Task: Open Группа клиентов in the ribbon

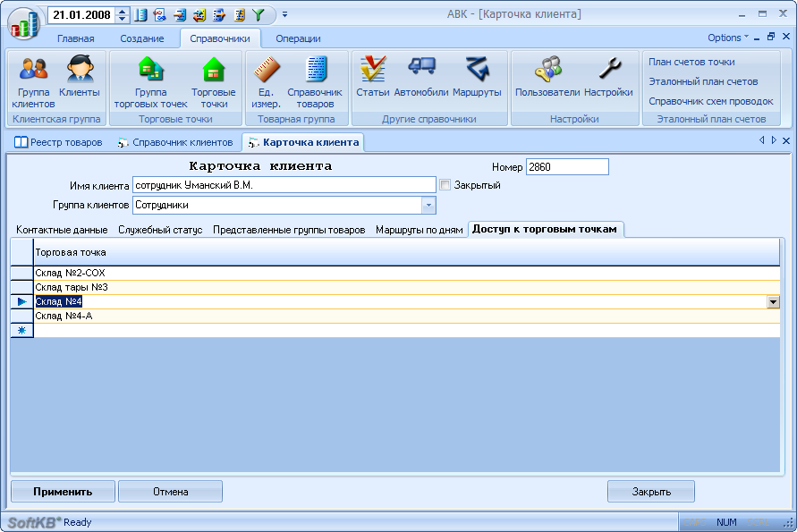Action: (x=34, y=83)
